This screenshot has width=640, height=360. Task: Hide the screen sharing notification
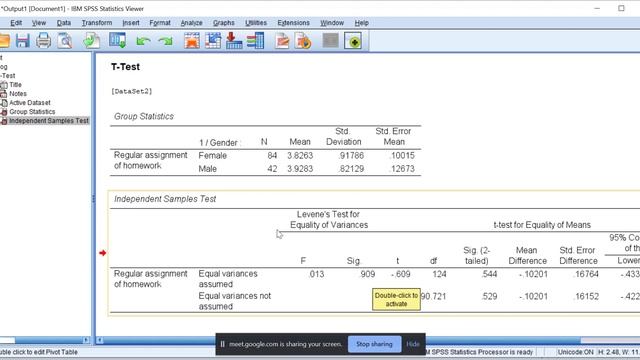[413, 344]
